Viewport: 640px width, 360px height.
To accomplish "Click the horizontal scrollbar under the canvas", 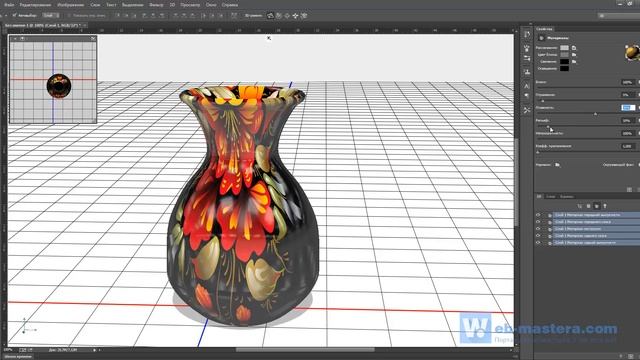I will point(305,350).
